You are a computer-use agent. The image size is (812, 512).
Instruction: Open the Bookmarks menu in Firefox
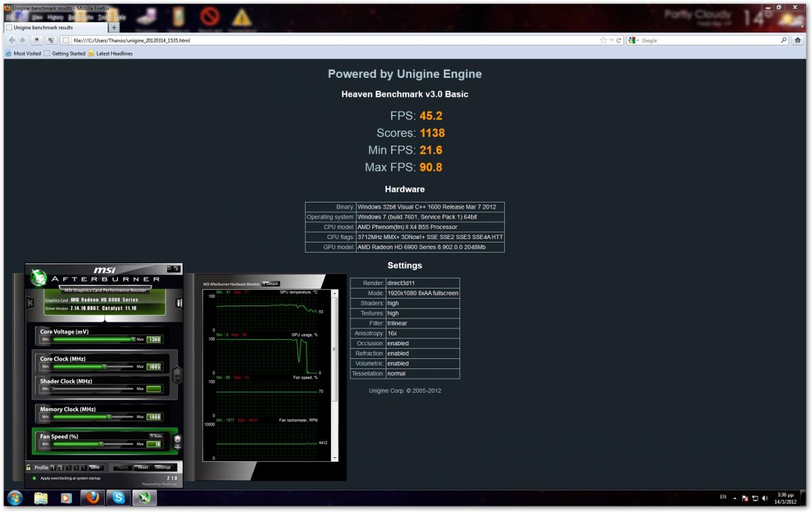tap(80, 16)
